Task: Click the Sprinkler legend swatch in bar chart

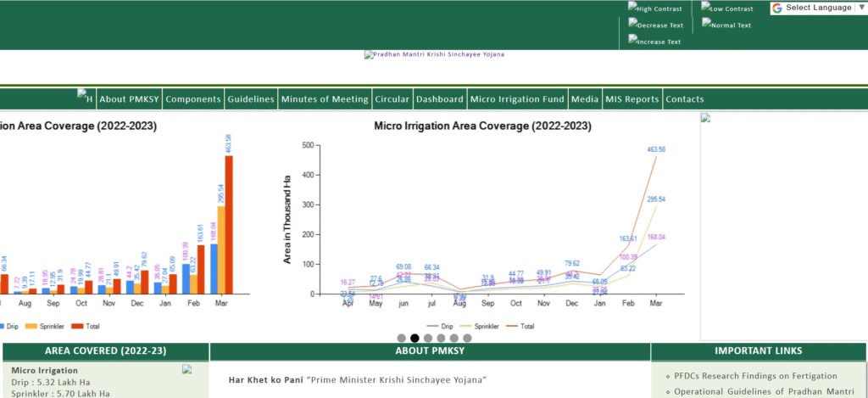Action: [x=32, y=326]
